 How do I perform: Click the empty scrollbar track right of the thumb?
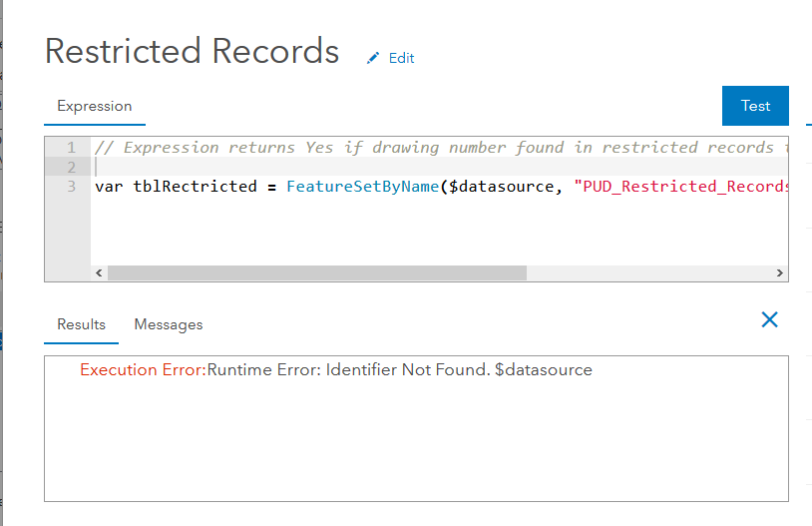click(648, 272)
